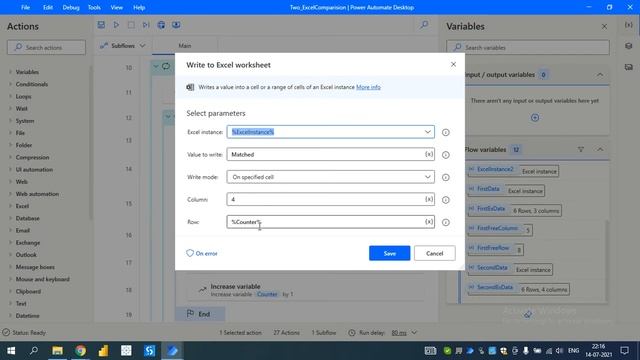Click the Stop flow toolbar icon
Viewport: 640px width, 360px height.
pyautogui.click(x=131, y=25)
